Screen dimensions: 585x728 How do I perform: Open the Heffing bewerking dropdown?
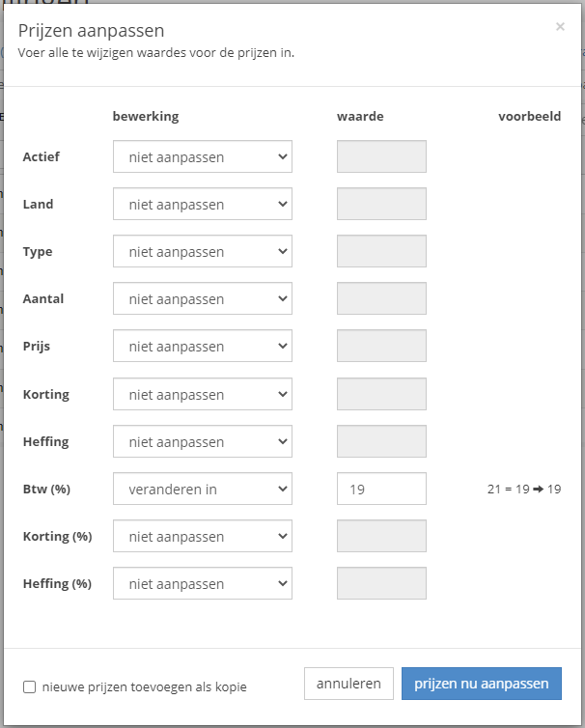pyautogui.click(x=203, y=441)
